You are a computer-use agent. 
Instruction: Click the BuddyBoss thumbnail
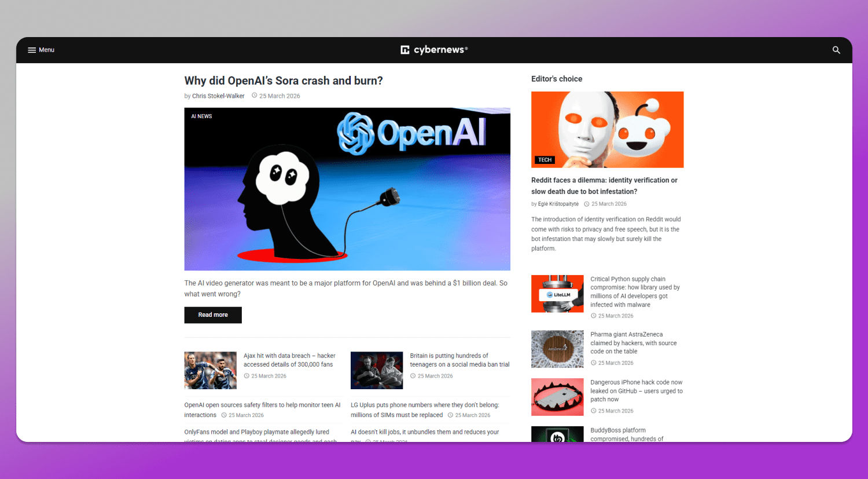click(557, 434)
